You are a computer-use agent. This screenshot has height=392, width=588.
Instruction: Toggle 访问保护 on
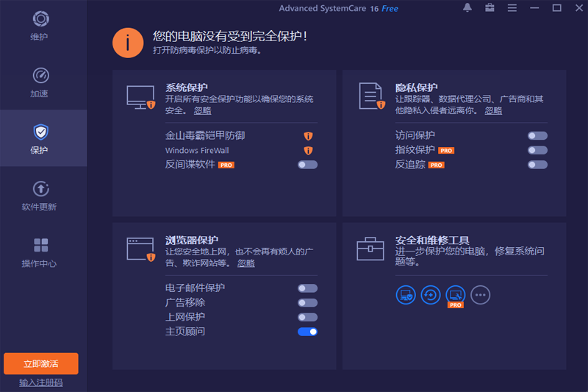537,135
